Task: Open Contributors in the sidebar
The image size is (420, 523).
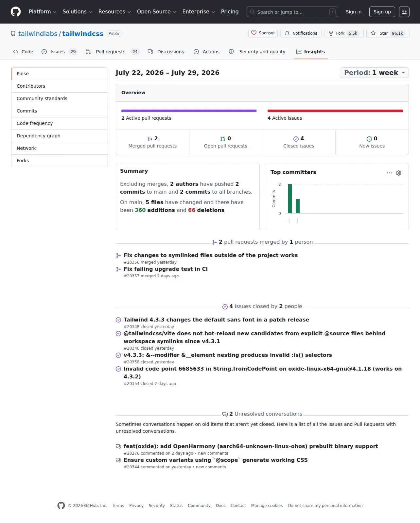Action: (60, 86)
